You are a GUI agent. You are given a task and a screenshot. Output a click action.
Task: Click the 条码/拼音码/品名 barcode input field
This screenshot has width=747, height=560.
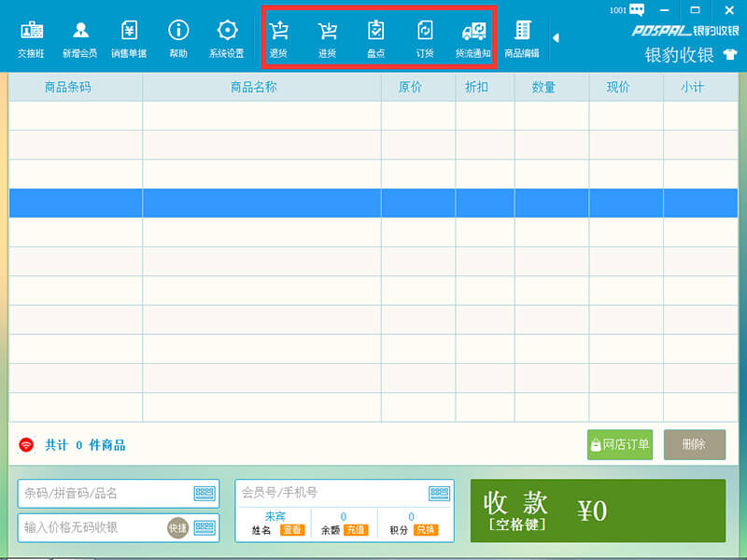105,494
